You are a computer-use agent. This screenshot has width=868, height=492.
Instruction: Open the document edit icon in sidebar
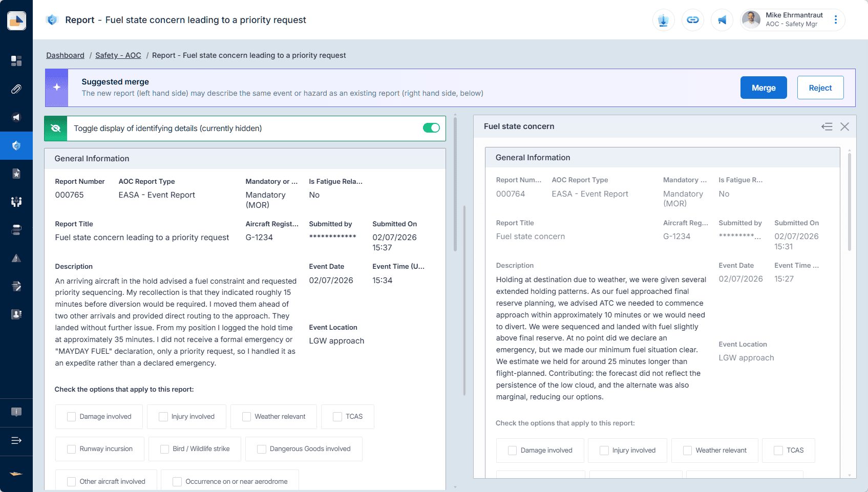point(16,286)
